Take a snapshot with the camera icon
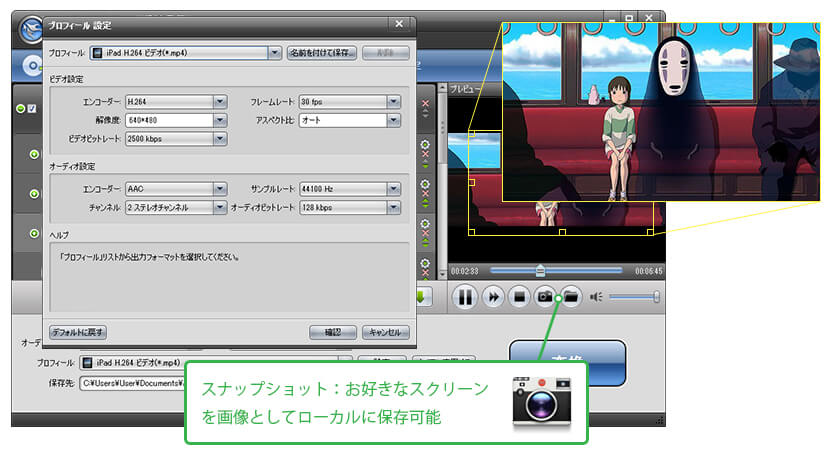This screenshot has width=826, height=450. point(545,297)
